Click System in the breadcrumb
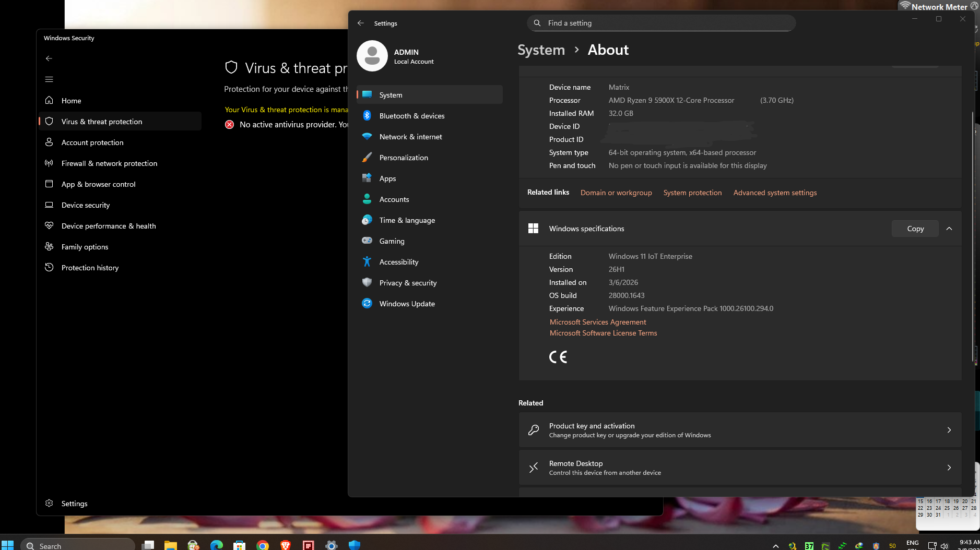This screenshot has width=980, height=550. point(541,50)
